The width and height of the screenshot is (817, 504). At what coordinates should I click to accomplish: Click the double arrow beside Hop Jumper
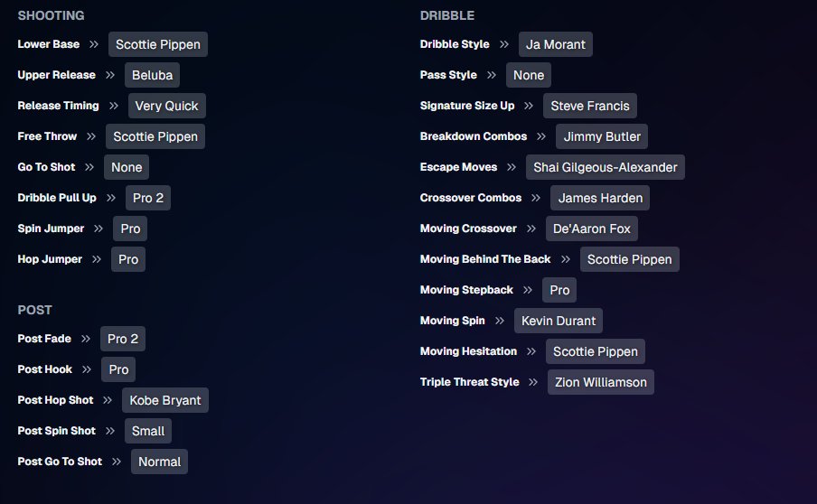tap(97, 259)
